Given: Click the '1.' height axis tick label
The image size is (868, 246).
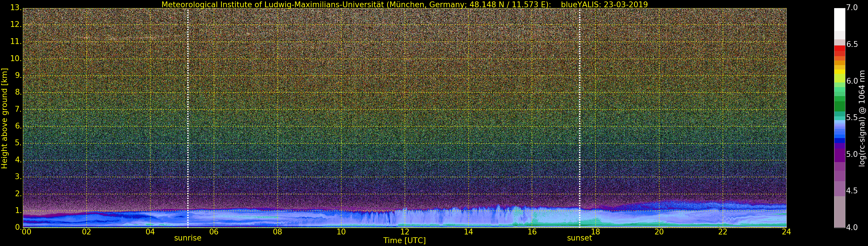Looking at the screenshot, I should point(18,210).
